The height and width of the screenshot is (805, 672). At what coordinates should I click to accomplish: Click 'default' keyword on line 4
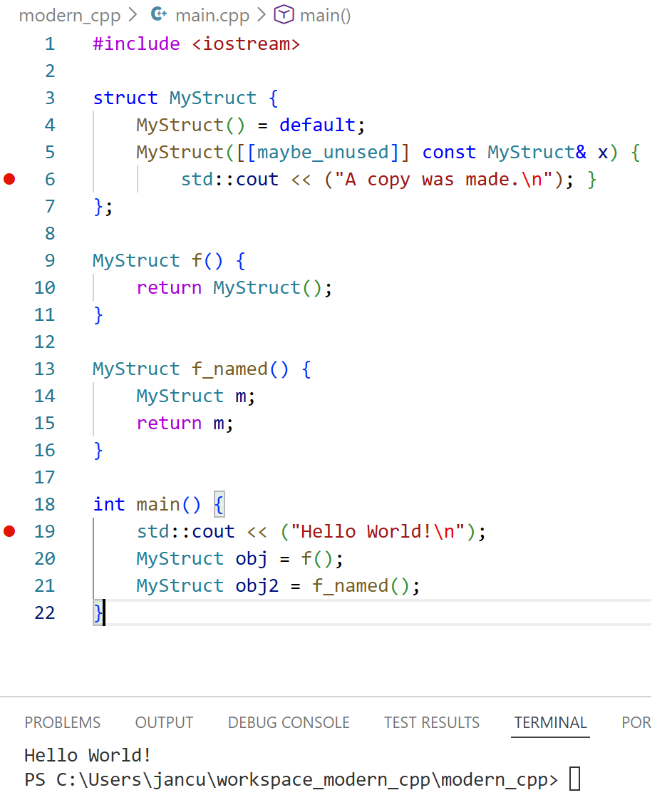click(x=318, y=125)
